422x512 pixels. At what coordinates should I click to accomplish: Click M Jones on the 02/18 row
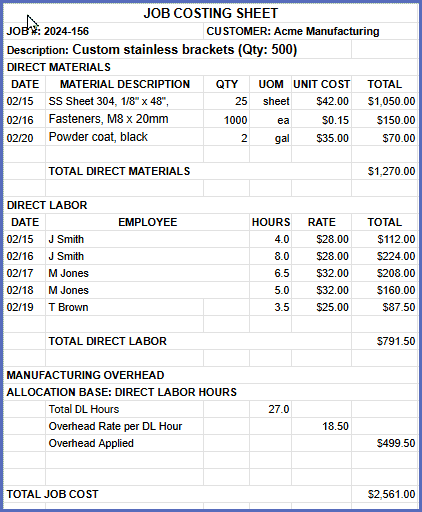[x=148, y=290]
